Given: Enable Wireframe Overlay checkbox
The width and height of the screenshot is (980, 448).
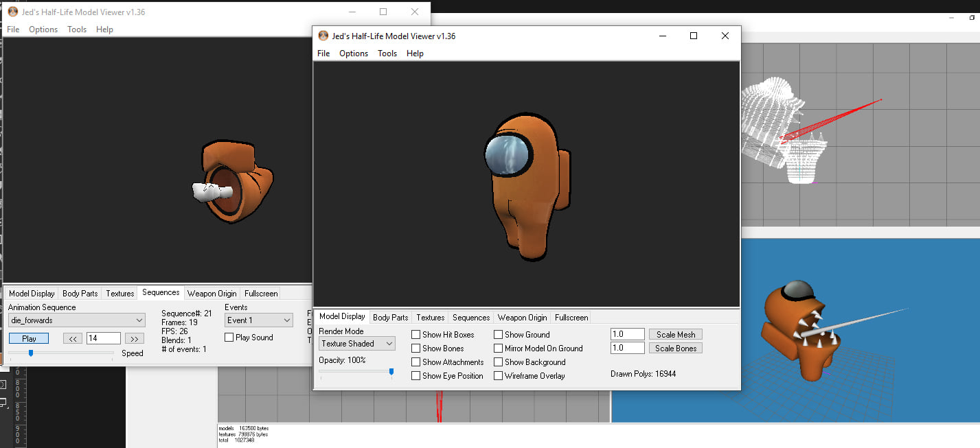Looking at the screenshot, I should (498, 376).
